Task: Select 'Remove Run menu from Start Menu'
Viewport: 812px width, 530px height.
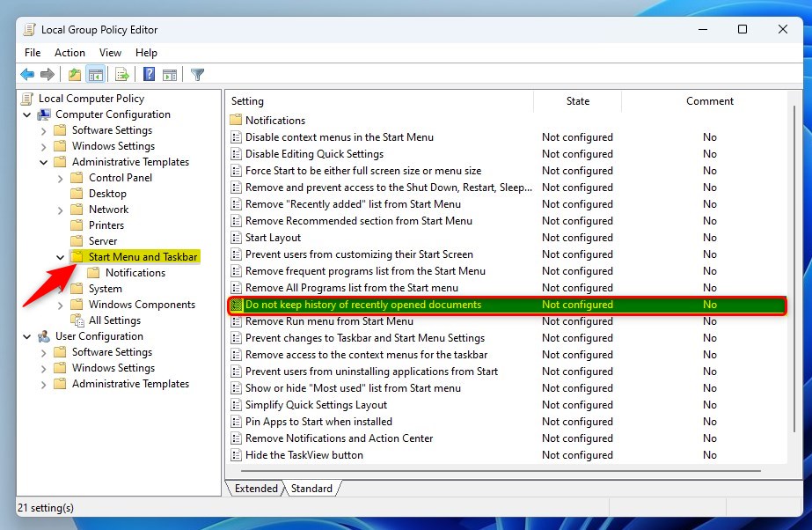Action: tap(329, 321)
